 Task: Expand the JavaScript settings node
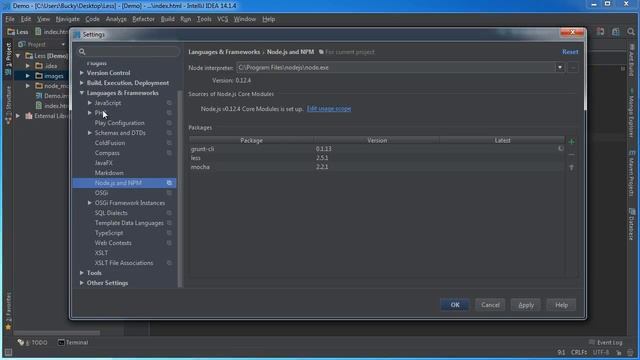click(90, 103)
